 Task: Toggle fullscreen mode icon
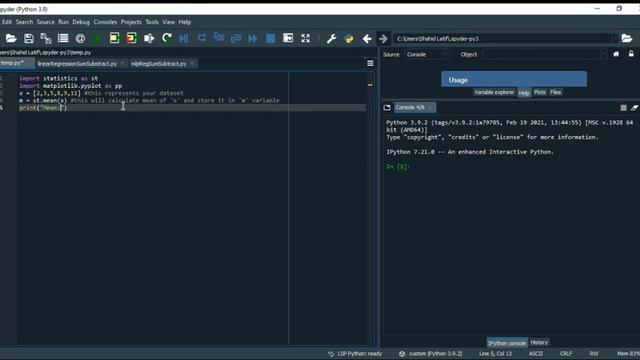(x=305, y=38)
